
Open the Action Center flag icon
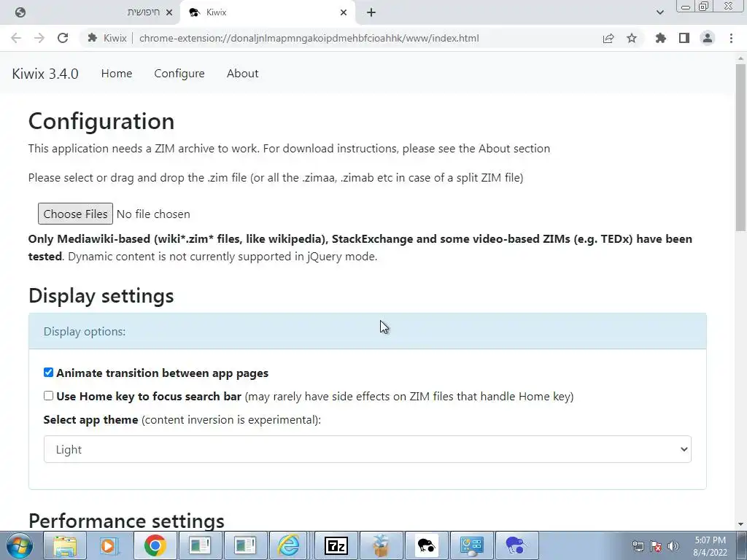656,546
